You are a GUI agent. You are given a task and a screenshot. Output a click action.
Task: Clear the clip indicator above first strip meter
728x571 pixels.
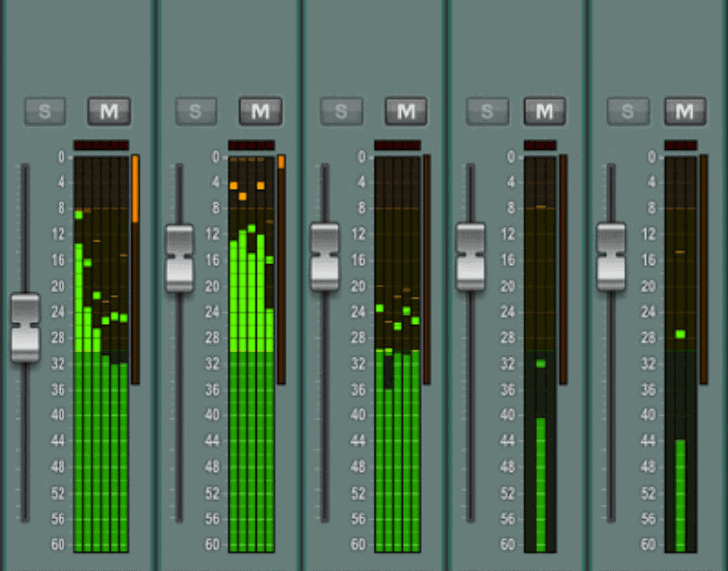point(101,146)
